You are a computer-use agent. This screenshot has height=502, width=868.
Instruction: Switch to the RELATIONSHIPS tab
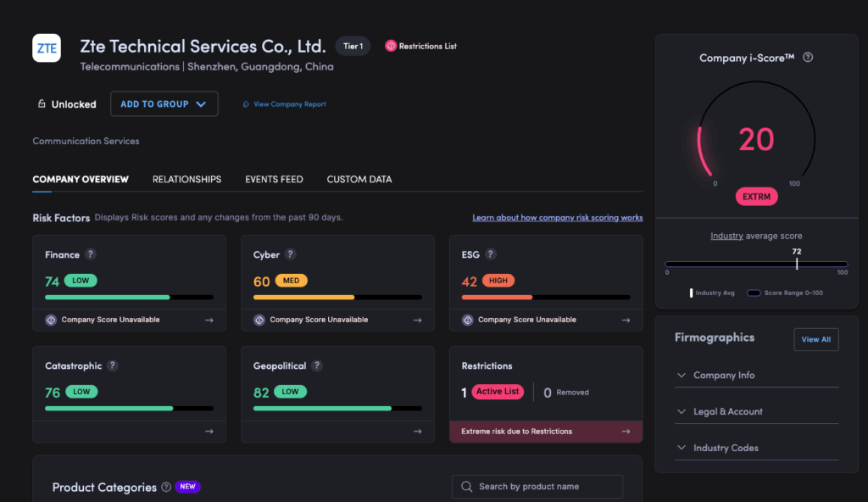pos(187,180)
